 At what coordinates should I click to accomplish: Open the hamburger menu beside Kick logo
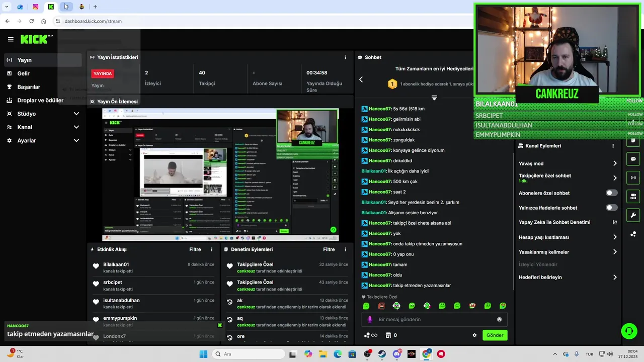tap(11, 39)
